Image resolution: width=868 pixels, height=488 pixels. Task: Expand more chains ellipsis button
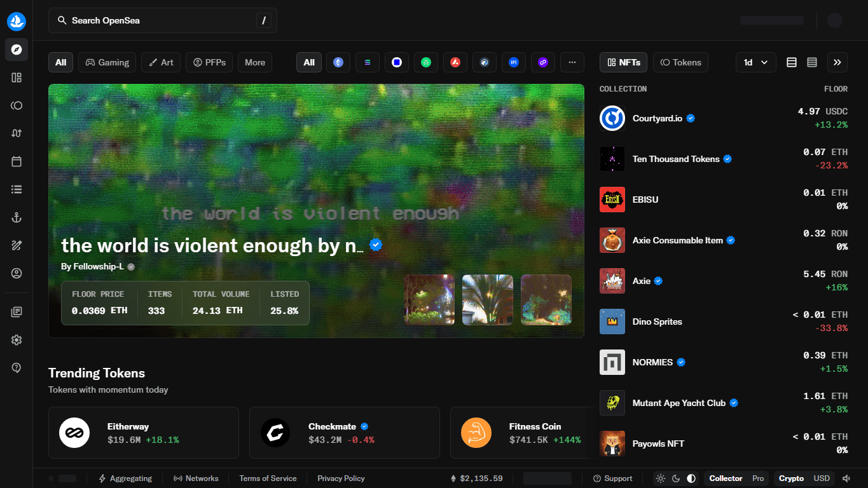coord(572,62)
